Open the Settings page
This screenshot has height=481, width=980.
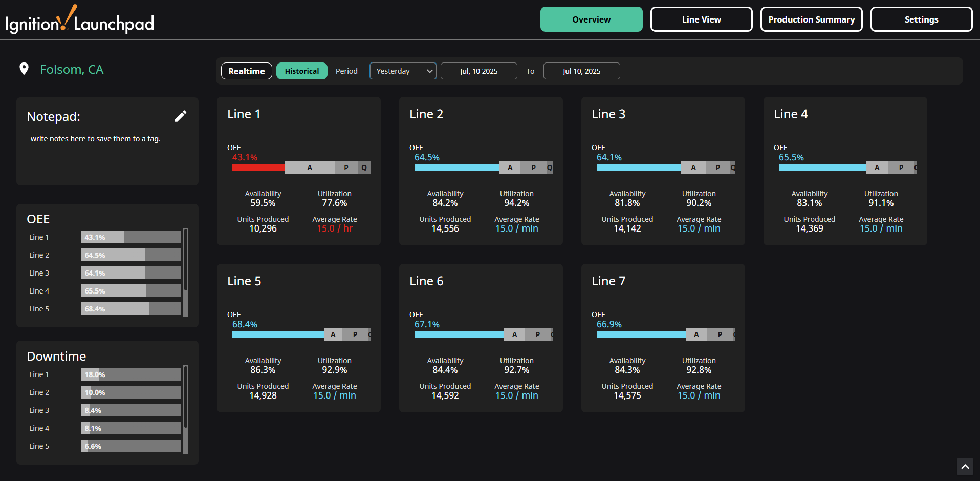[921, 19]
